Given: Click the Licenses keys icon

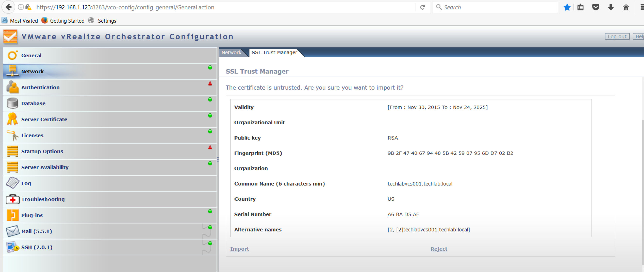Looking at the screenshot, I should coord(12,135).
